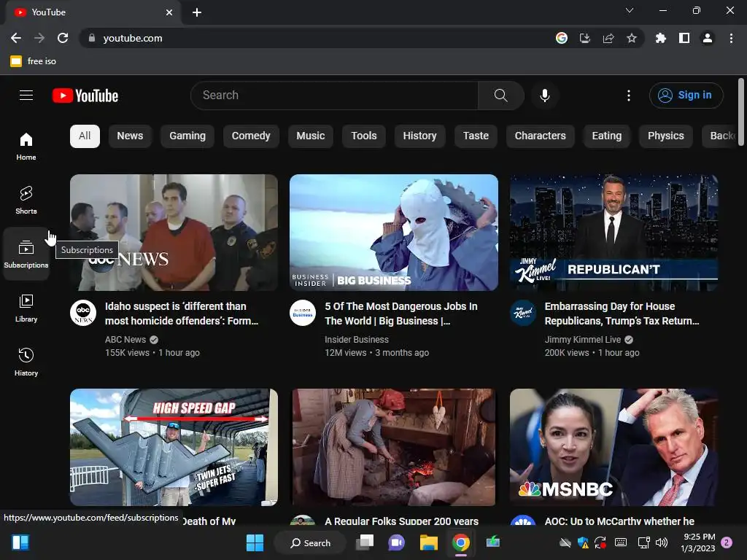This screenshot has width=747, height=560.
Task: Go to the Jimmy Kimmel Live channel link
Action: click(583, 340)
